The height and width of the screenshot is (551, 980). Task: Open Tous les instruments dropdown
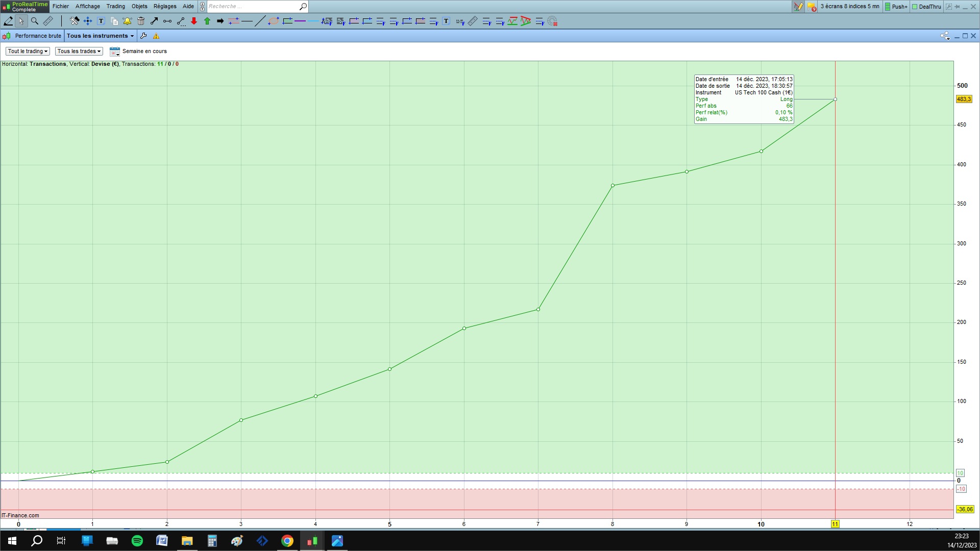pyautogui.click(x=100, y=36)
